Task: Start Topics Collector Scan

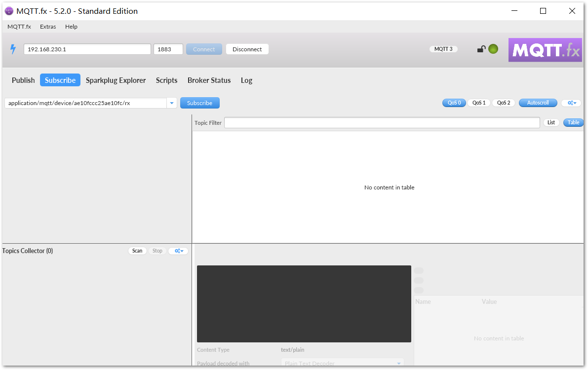Action: (137, 251)
